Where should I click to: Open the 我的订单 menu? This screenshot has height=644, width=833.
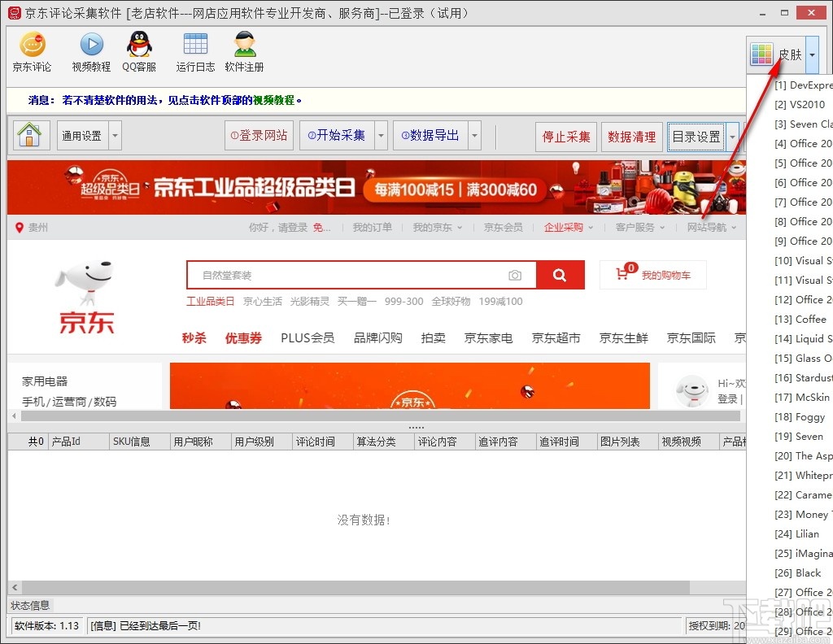pyautogui.click(x=372, y=228)
